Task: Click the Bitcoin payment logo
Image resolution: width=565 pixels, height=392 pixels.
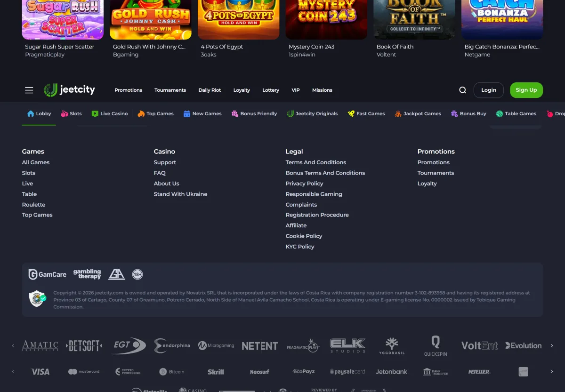Action: 172,372
